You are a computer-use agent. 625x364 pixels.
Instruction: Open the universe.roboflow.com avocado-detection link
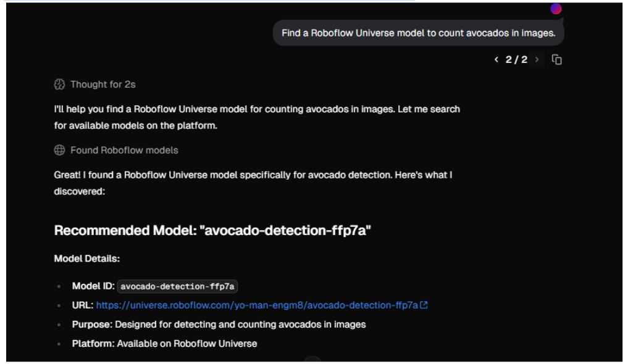tap(257, 305)
